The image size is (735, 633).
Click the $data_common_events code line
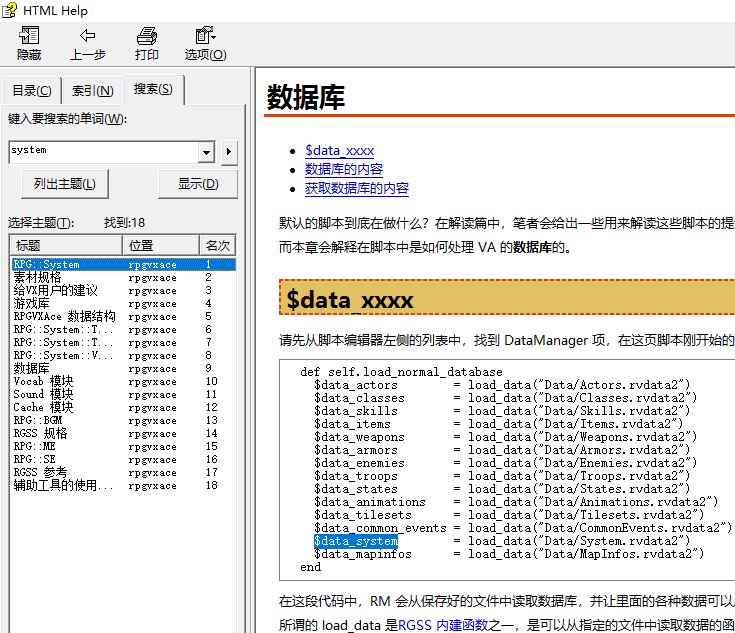[x=523, y=528]
